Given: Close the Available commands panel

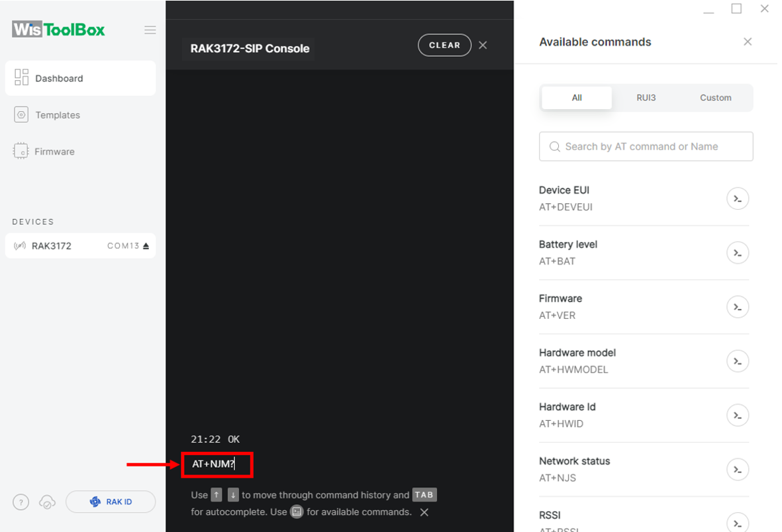Looking at the screenshot, I should pos(748,42).
